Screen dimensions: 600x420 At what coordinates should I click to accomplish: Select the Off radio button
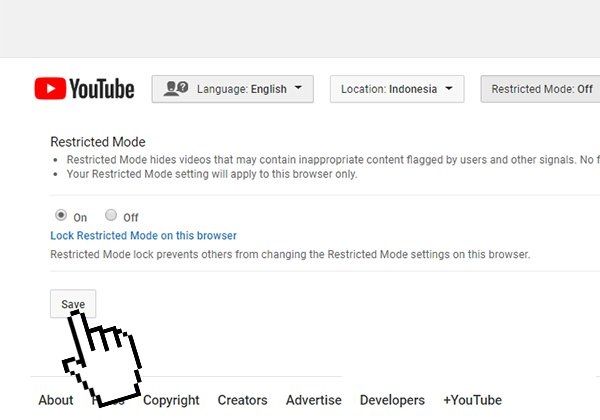(x=111, y=215)
